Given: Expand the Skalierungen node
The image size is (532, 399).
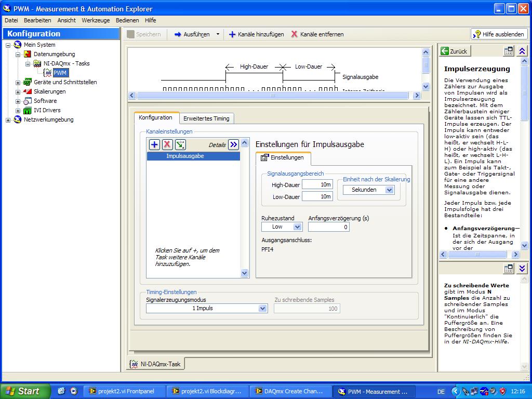Looking at the screenshot, I should (18, 92).
